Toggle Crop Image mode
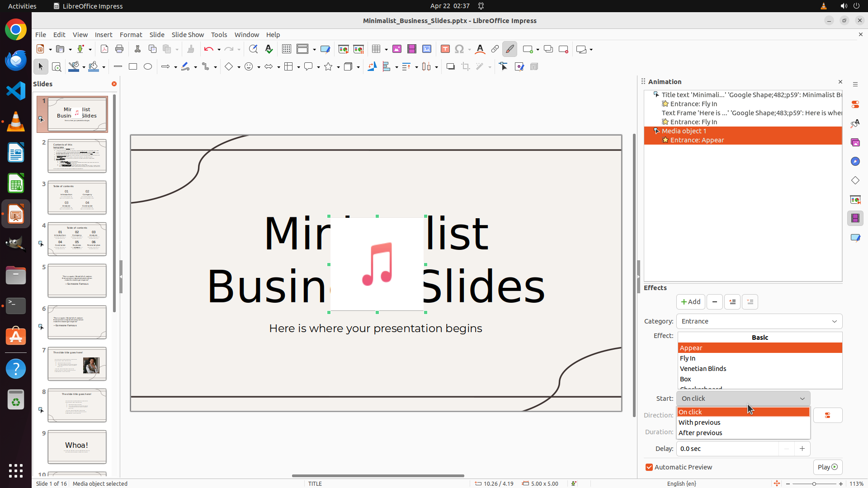 pos(466,67)
